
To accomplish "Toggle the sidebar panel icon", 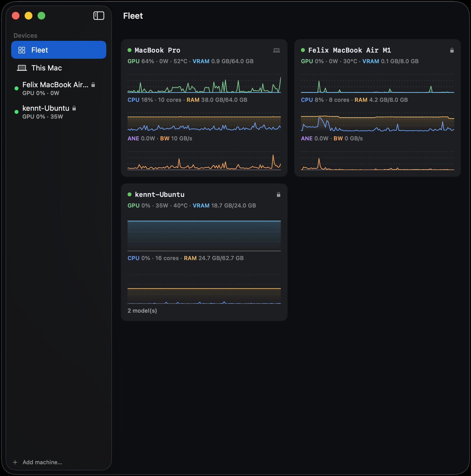I will (x=99, y=16).
